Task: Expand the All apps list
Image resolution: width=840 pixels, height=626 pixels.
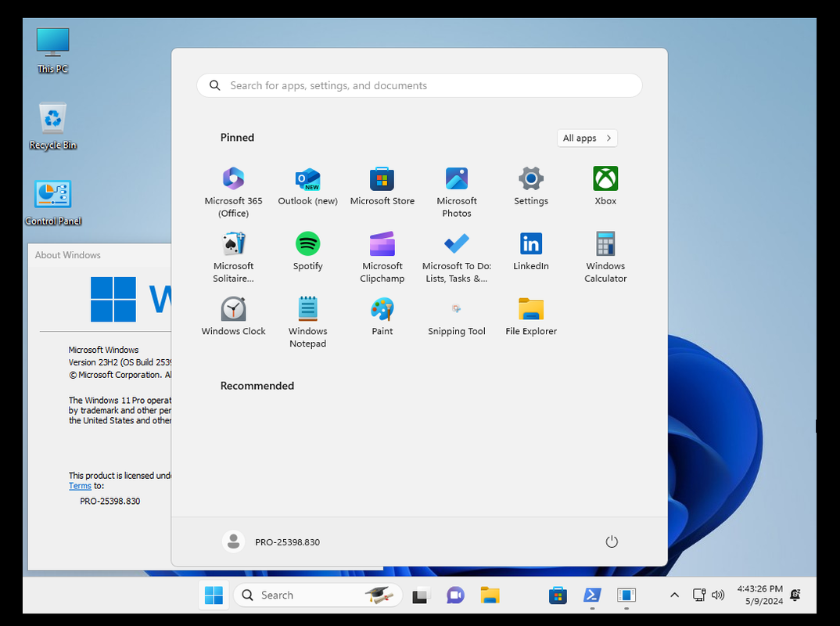Action: 587,138
